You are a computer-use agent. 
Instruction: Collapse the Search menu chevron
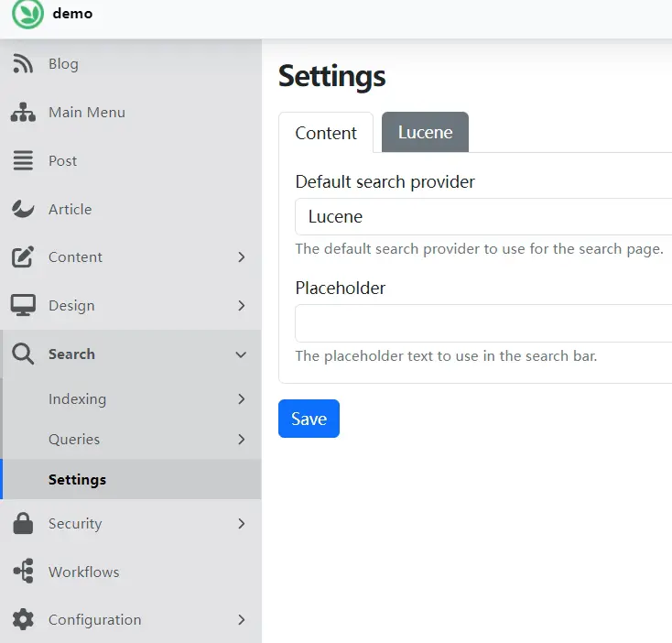coord(241,354)
